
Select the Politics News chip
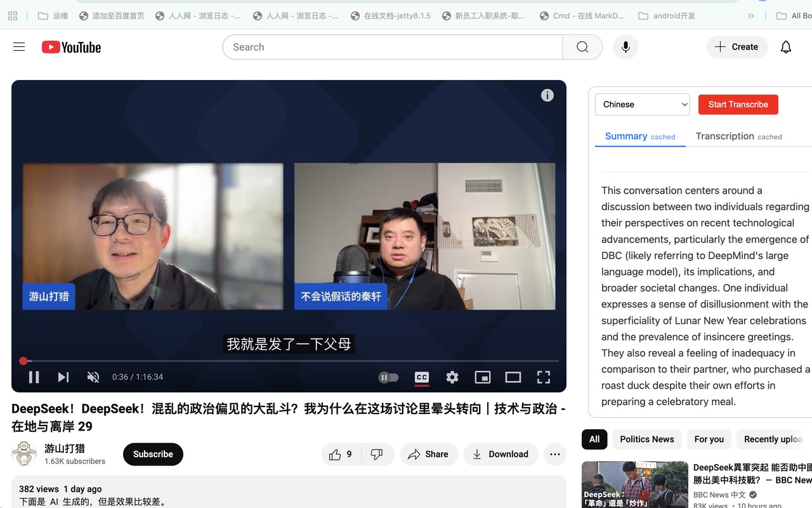(x=647, y=439)
